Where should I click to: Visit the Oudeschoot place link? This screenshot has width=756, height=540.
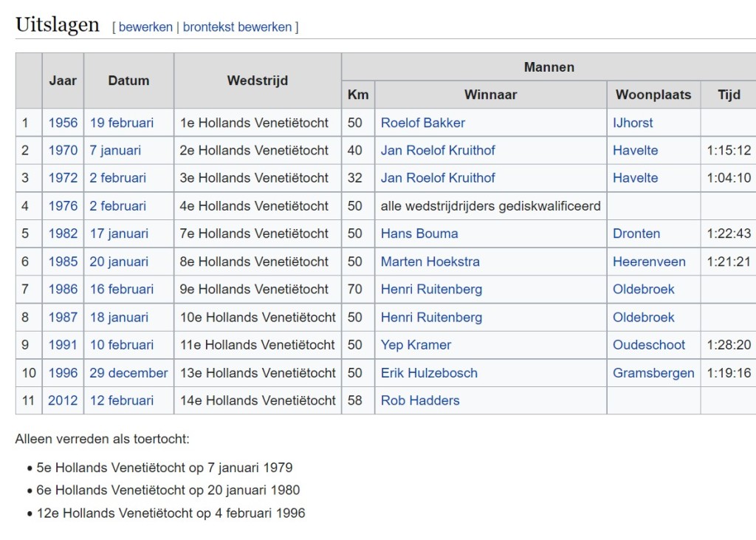pos(649,344)
